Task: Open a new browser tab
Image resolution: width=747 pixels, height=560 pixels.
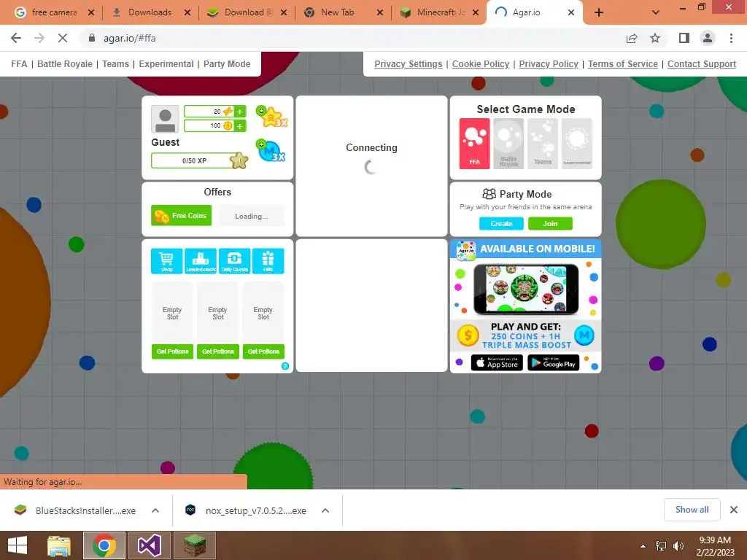Action: pyautogui.click(x=599, y=12)
